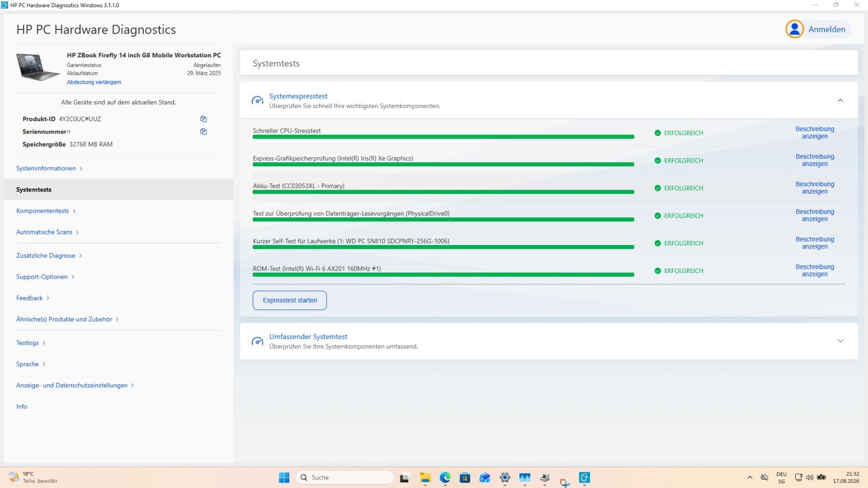Image resolution: width=868 pixels, height=488 pixels.
Task: Show description for Akku-Test
Action: 814,188
